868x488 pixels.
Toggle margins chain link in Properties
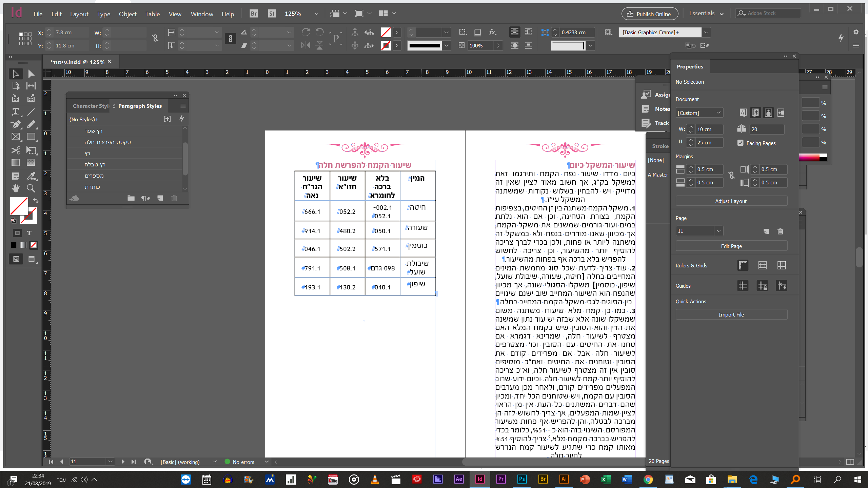click(731, 176)
